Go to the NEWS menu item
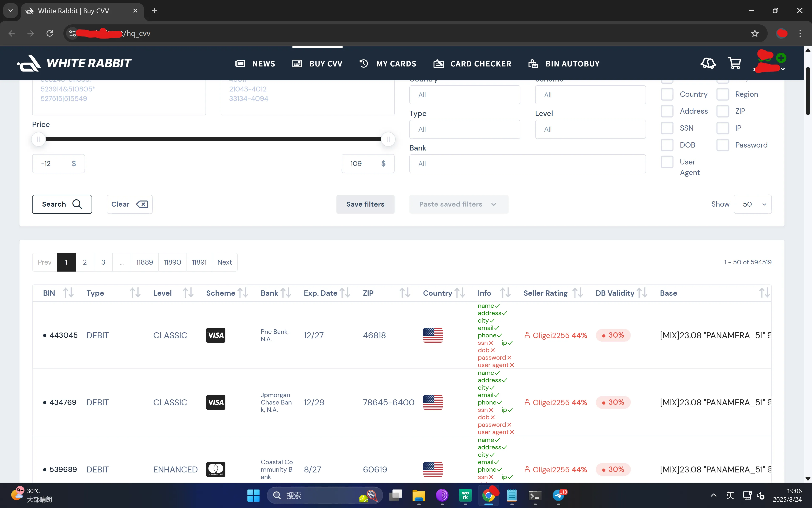This screenshot has width=812, height=508. 255,63
